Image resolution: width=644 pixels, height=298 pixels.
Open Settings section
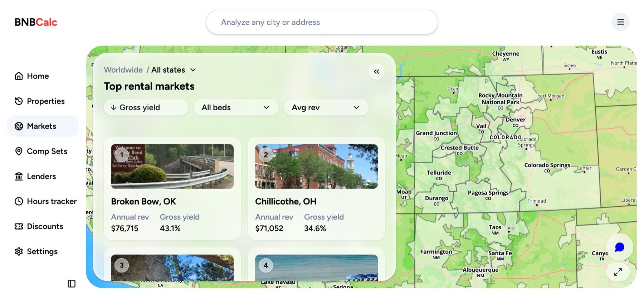pyautogui.click(x=43, y=251)
